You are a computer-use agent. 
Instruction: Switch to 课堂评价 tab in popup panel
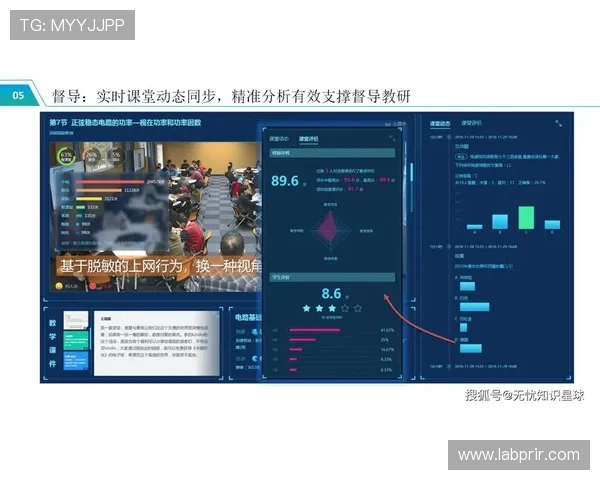coord(308,139)
